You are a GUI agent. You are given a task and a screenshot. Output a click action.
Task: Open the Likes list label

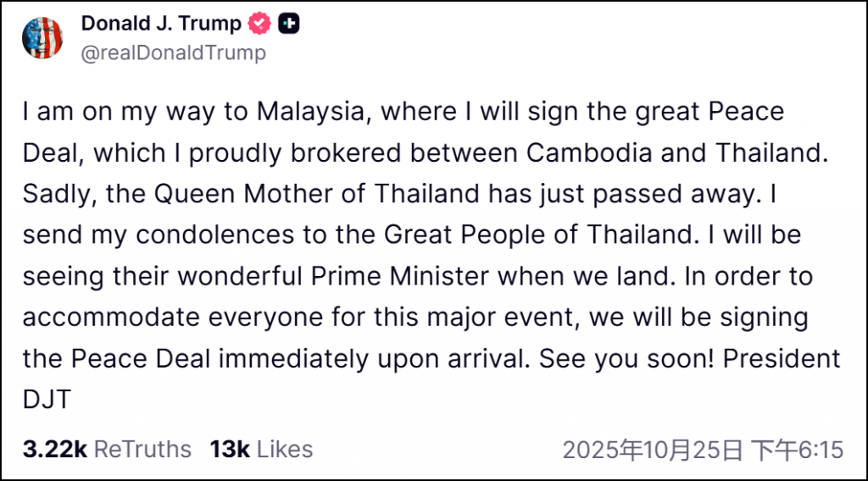point(285,449)
